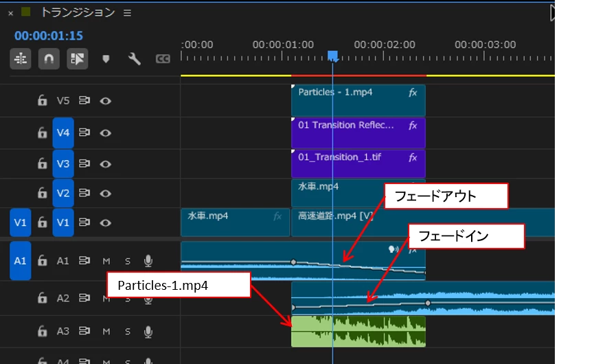Toggle lock on track A2
This screenshot has width=594, height=364.
click(x=42, y=298)
